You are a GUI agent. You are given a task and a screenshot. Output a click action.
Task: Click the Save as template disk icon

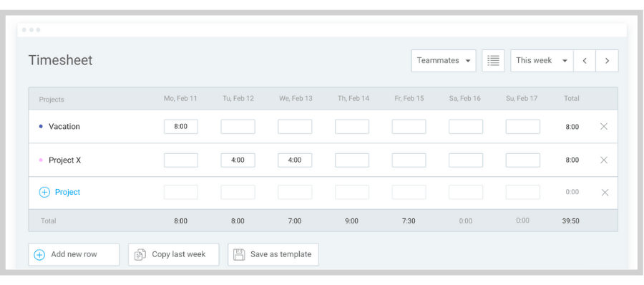click(239, 255)
